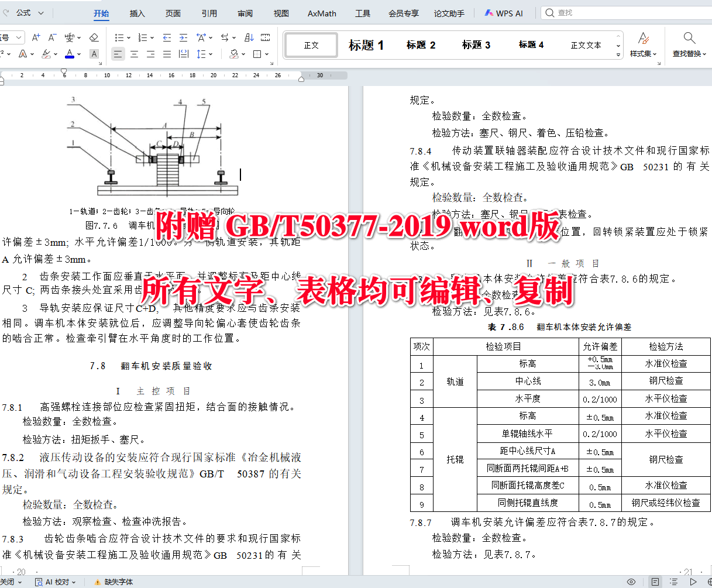Open the AxMath tab
The image size is (712, 588).
pyautogui.click(x=322, y=13)
